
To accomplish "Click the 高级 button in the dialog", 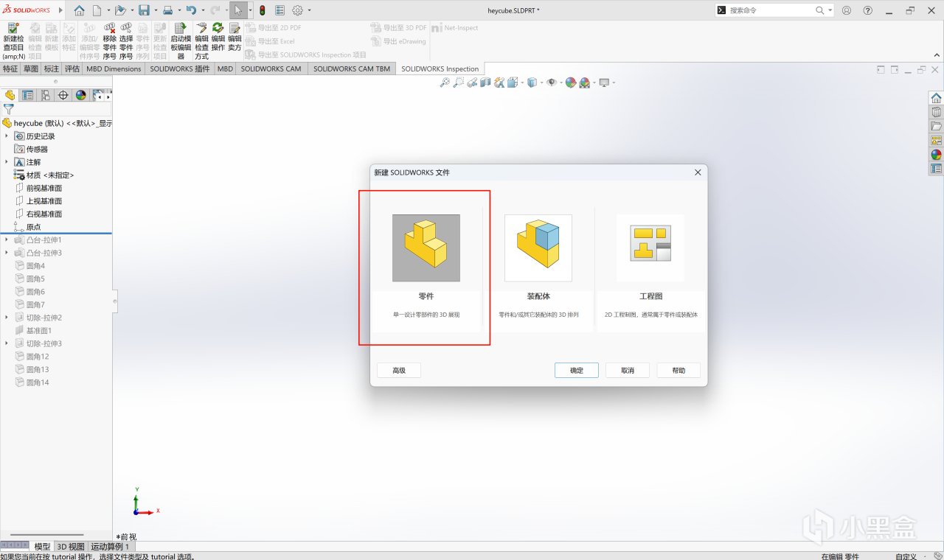I will click(399, 371).
